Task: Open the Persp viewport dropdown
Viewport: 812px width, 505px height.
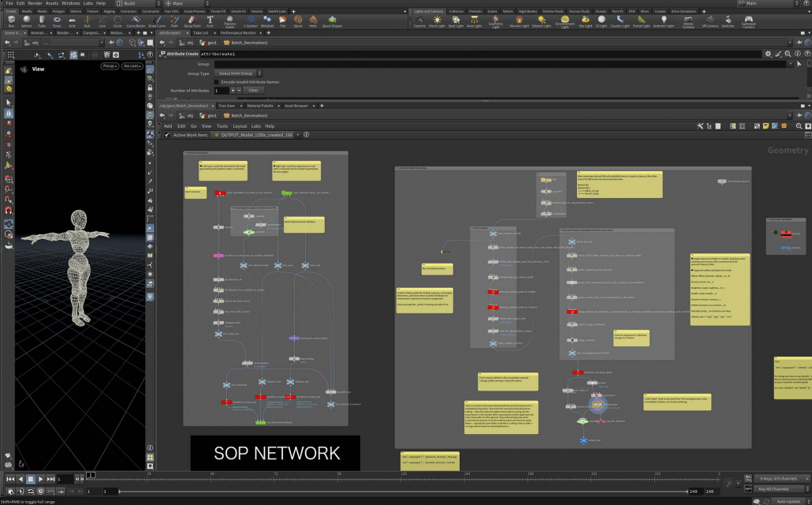Action: pyautogui.click(x=109, y=66)
